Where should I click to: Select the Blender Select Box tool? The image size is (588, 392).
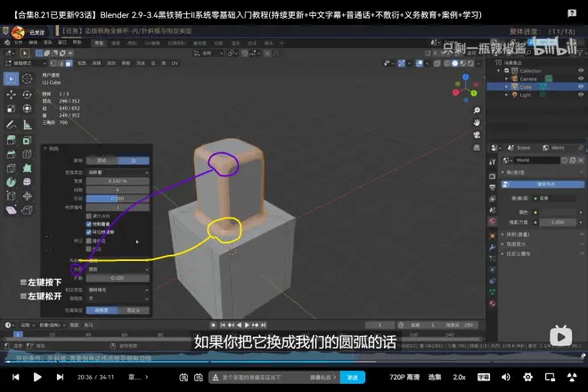tap(11, 78)
